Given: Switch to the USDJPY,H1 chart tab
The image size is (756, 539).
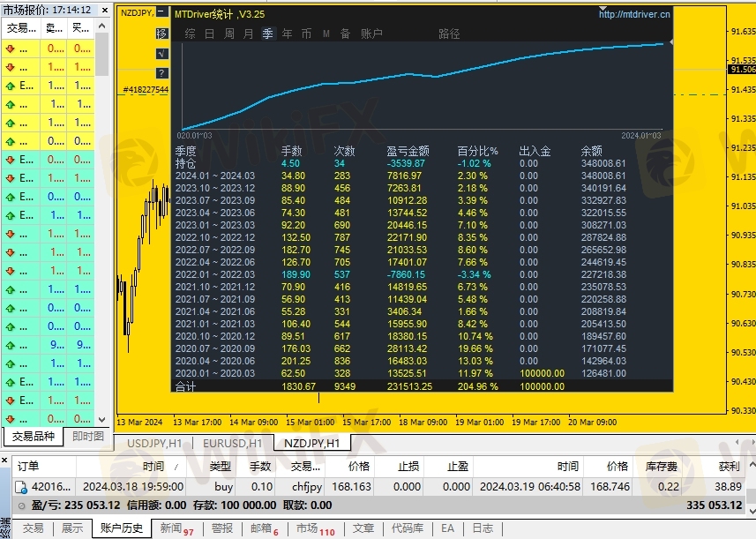Looking at the screenshot, I should 154,443.
